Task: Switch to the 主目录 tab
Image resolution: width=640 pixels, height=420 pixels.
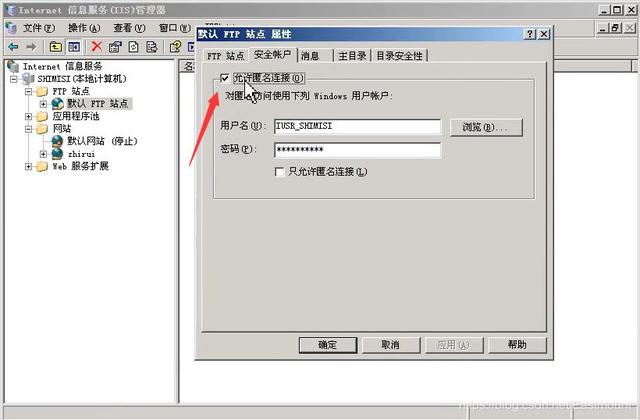Action: (352, 56)
